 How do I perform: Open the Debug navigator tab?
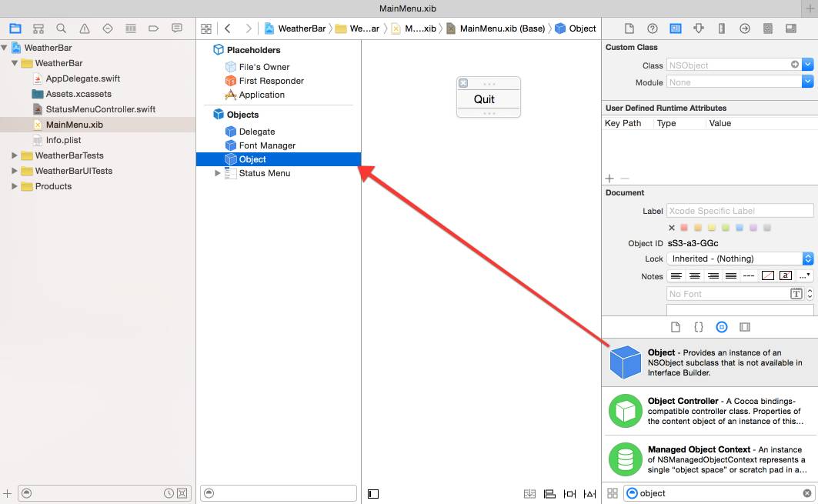click(x=130, y=28)
